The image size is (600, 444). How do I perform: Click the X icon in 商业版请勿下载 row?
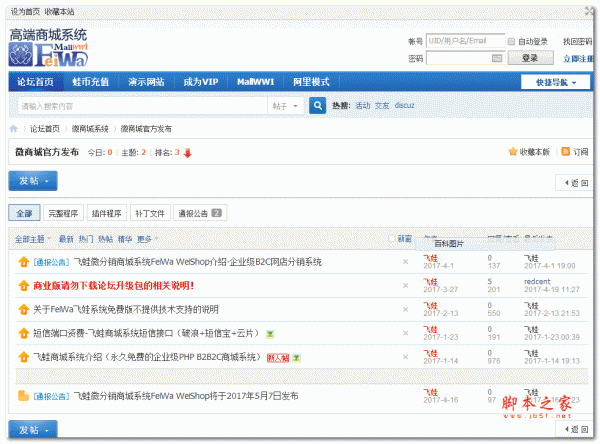[x=406, y=286]
